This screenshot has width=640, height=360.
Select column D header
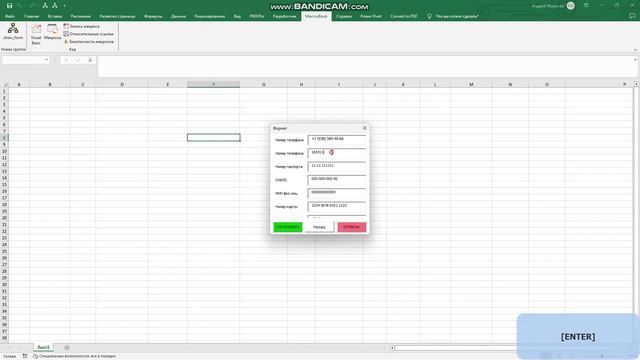tap(122, 84)
